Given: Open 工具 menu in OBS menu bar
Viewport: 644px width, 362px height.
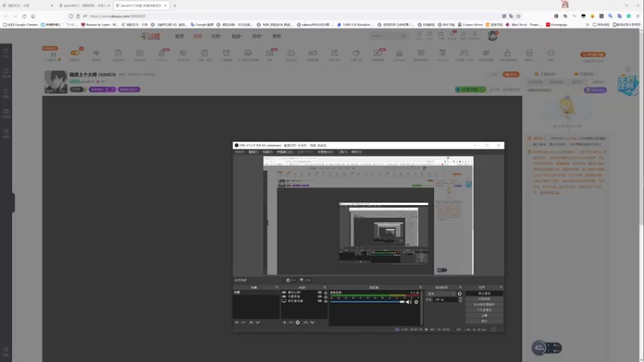Looking at the screenshot, I should coord(342,152).
